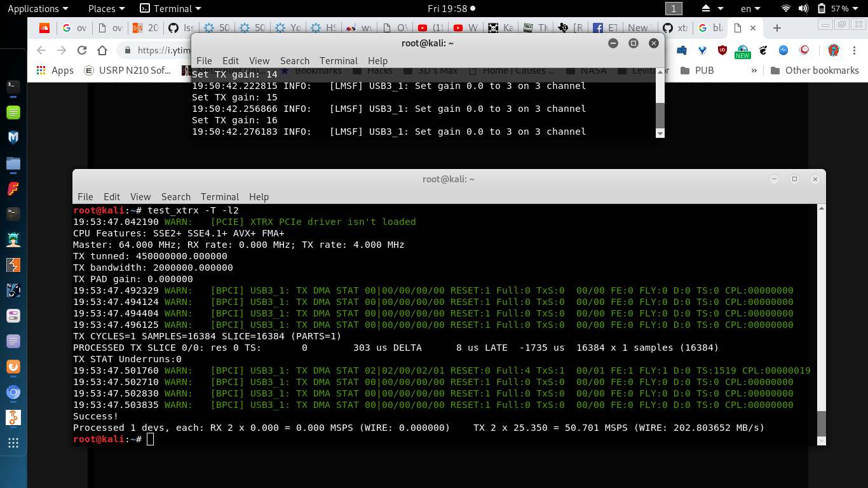868x488 pixels.
Task: Click the GitHub Issues bookmark icon
Action: pyautogui.click(x=173, y=27)
